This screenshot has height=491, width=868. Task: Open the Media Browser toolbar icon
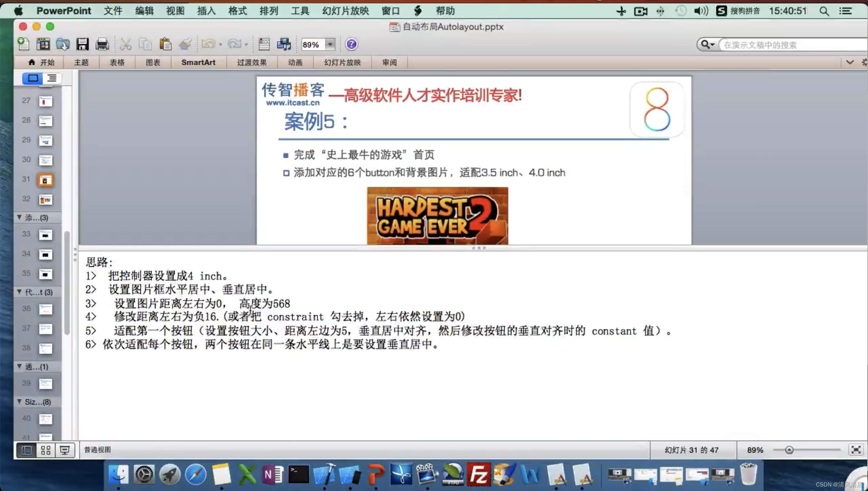pos(284,44)
